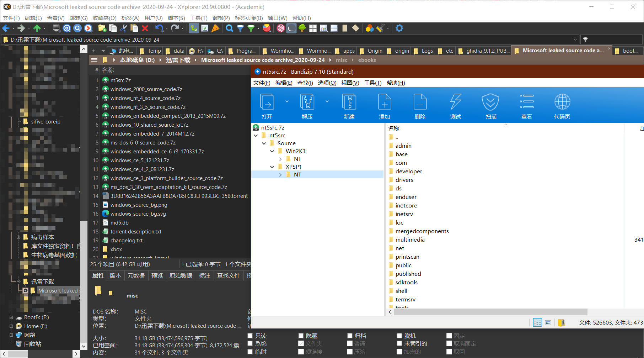
Task: Open the Bandizip Extract button dropdown arrow
Action: point(327,102)
